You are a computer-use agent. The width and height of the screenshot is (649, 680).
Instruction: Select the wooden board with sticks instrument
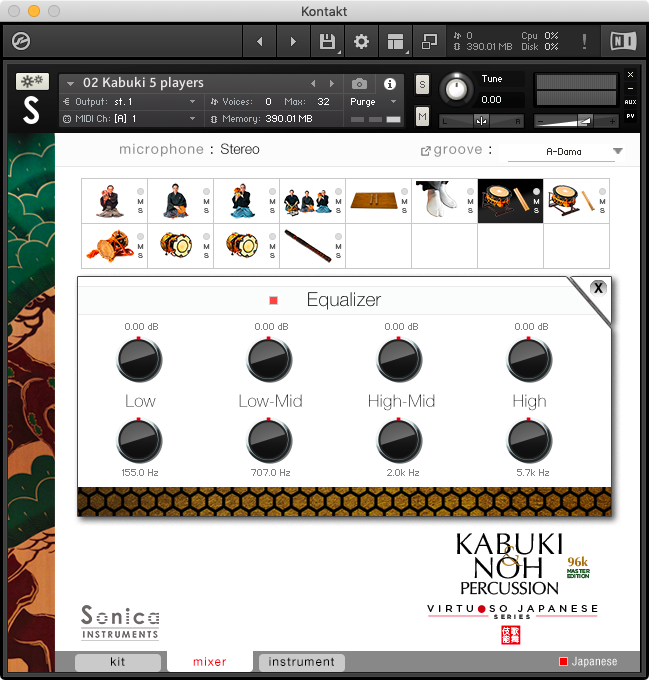pyautogui.click(x=374, y=200)
